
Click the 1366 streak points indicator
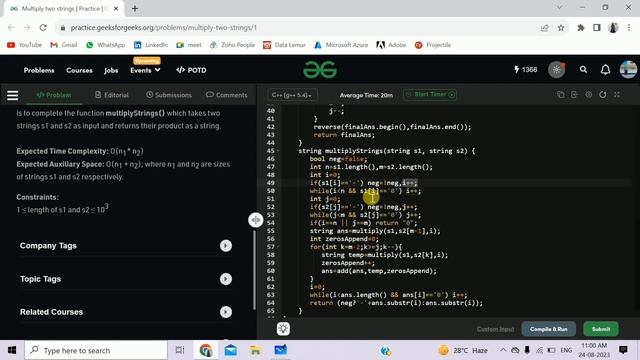tap(526, 70)
